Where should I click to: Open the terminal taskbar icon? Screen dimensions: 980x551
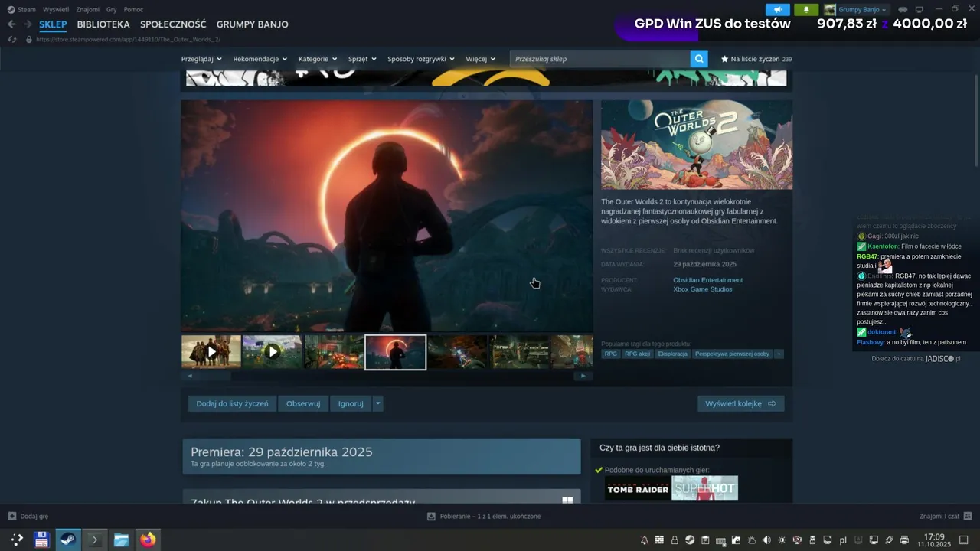tap(95, 540)
